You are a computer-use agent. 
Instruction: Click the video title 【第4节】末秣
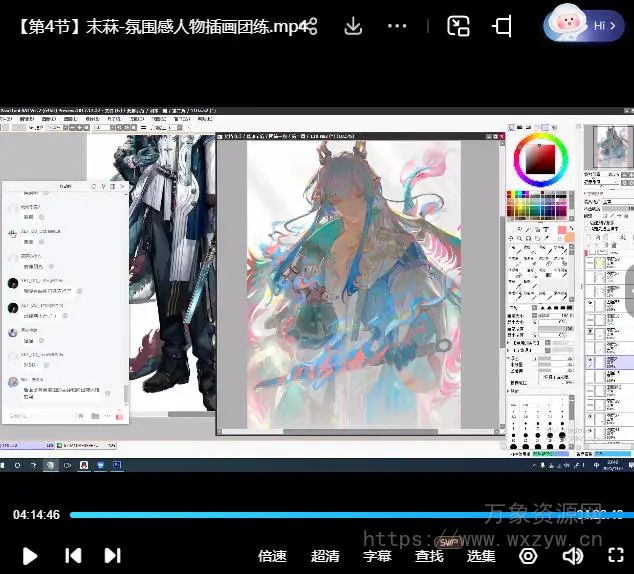pos(160,27)
